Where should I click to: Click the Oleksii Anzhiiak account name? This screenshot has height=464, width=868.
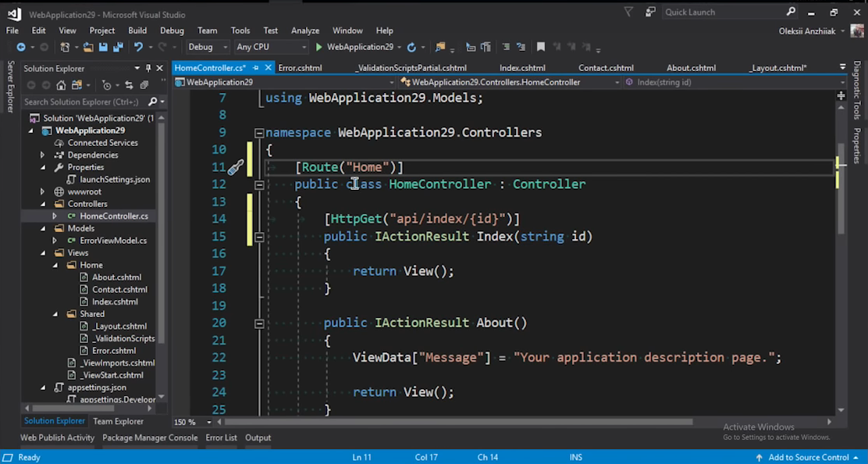click(807, 31)
